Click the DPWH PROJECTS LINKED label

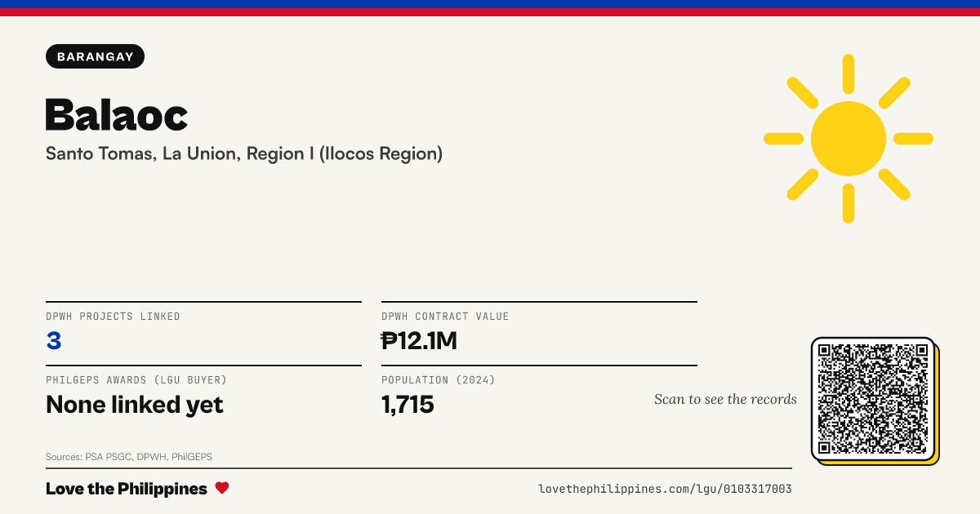click(113, 317)
